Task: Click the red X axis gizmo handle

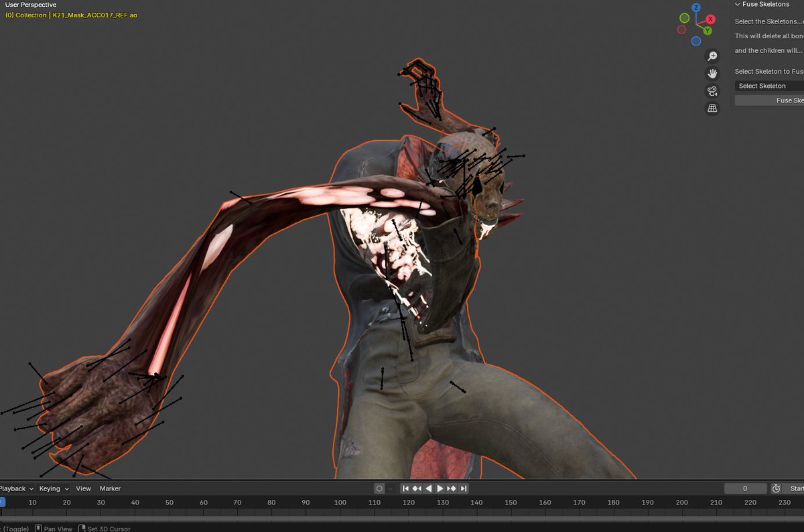Action: click(x=711, y=19)
